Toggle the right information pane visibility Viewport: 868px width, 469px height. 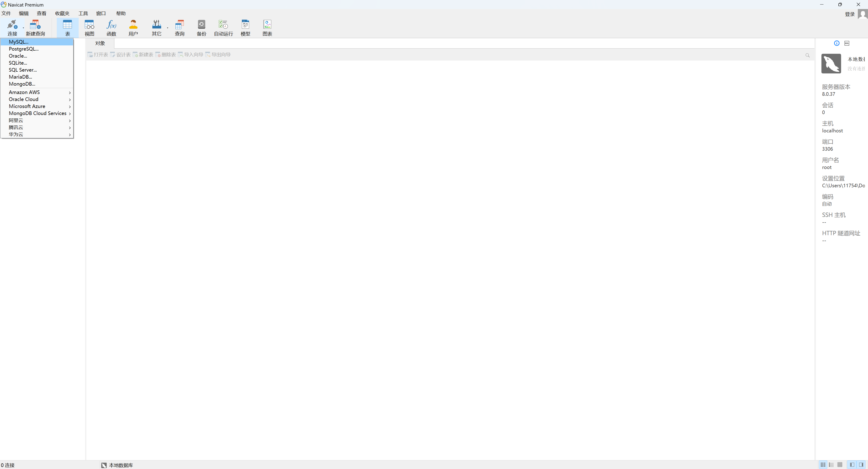point(861,465)
